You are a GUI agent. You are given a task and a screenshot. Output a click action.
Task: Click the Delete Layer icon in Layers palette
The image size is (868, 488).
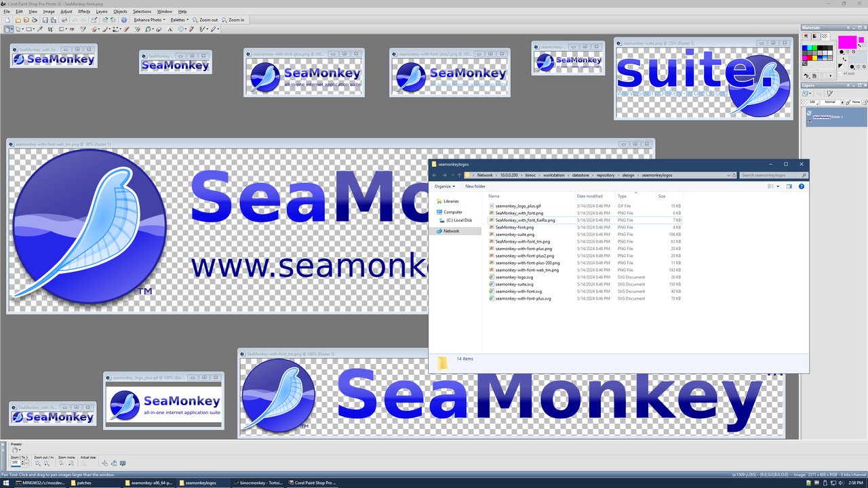(x=819, y=94)
